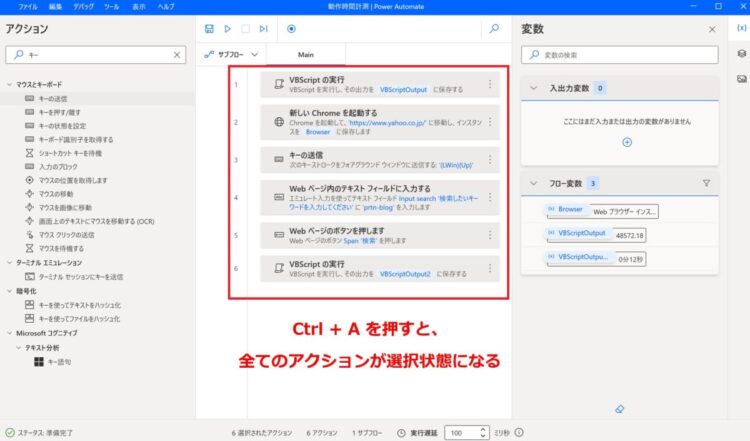Open more options for action 6 VBScript の実行

point(490,268)
